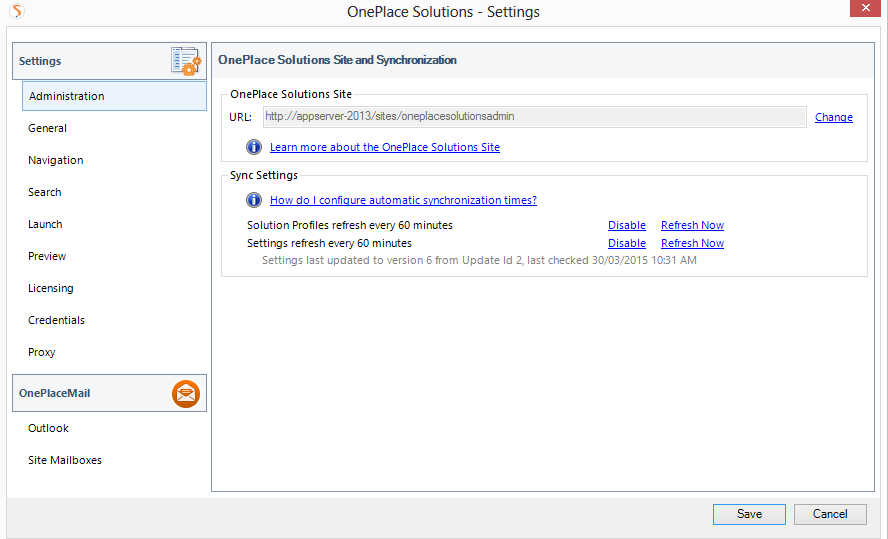This screenshot has height=539, width=888.
Task: Switch to Launch settings
Action: 45,224
